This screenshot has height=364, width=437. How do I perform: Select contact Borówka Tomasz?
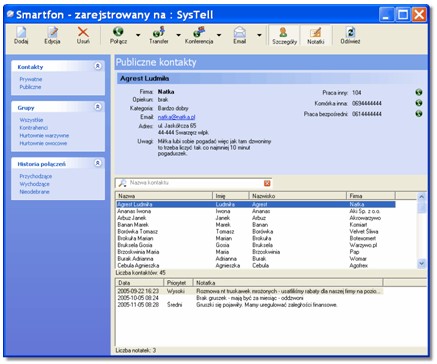click(256, 232)
